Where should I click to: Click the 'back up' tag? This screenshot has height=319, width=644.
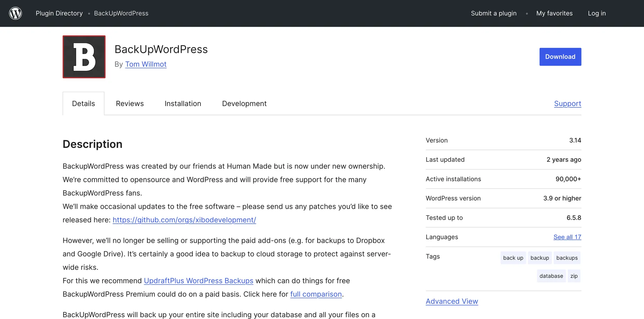[513, 258]
